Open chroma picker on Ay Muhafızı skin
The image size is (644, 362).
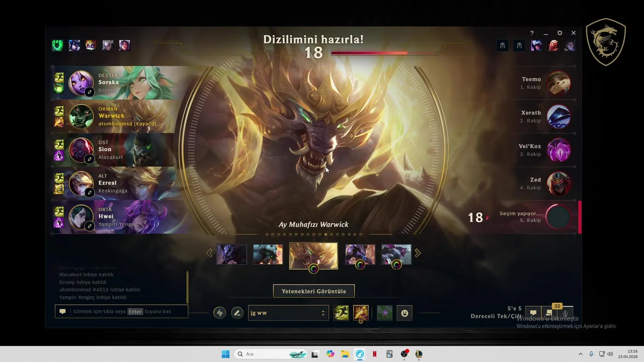pyautogui.click(x=313, y=269)
